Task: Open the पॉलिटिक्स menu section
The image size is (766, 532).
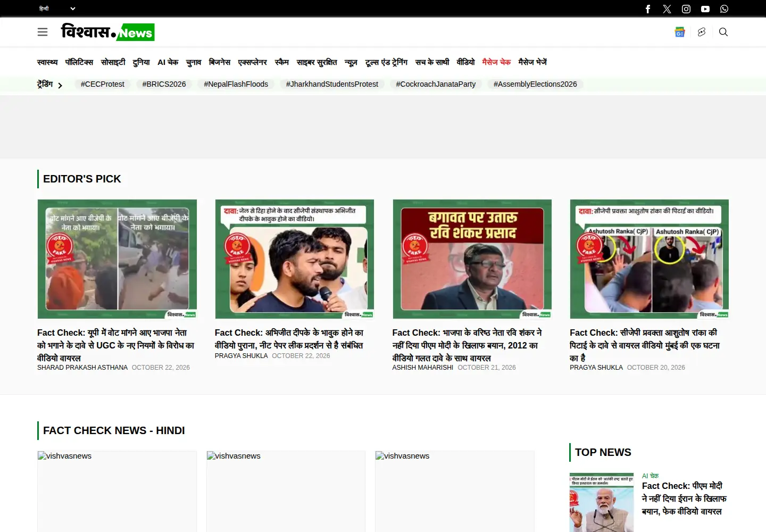Action: [79, 62]
